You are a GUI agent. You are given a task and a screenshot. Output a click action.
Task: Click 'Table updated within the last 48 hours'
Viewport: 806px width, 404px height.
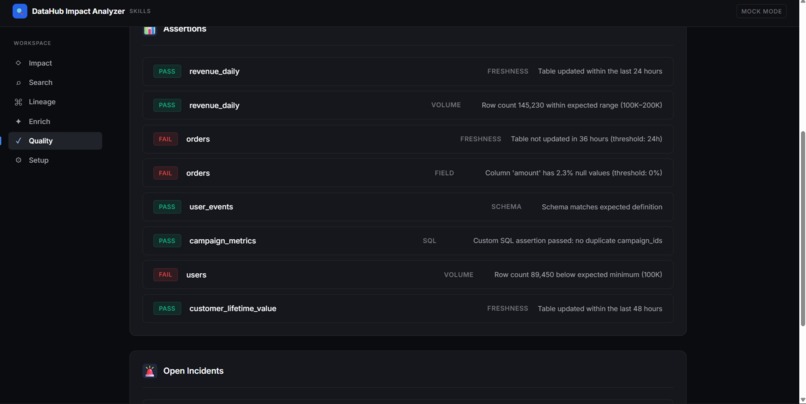600,309
